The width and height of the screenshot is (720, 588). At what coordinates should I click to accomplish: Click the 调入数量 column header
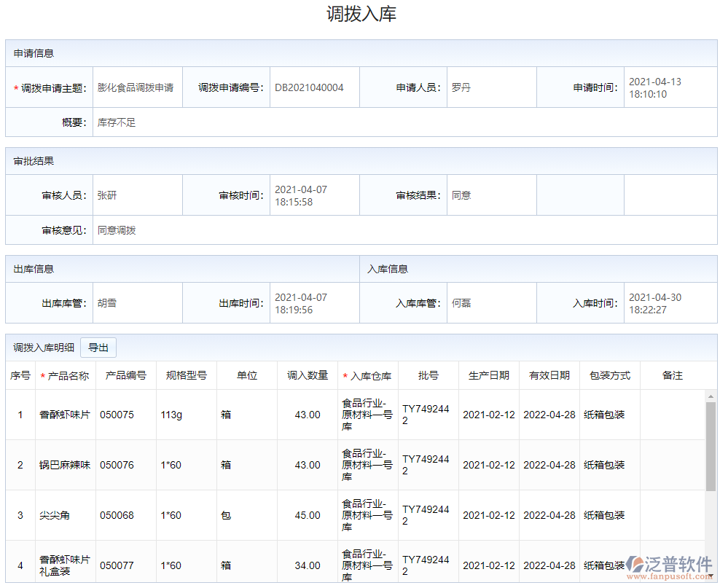click(307, 376)
